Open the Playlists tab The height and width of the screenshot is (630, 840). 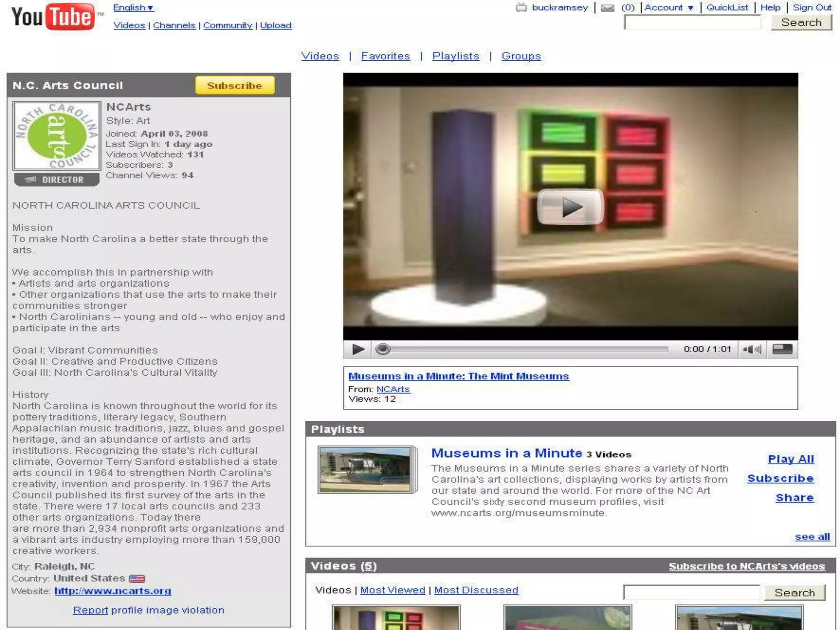tap(455, 56)
